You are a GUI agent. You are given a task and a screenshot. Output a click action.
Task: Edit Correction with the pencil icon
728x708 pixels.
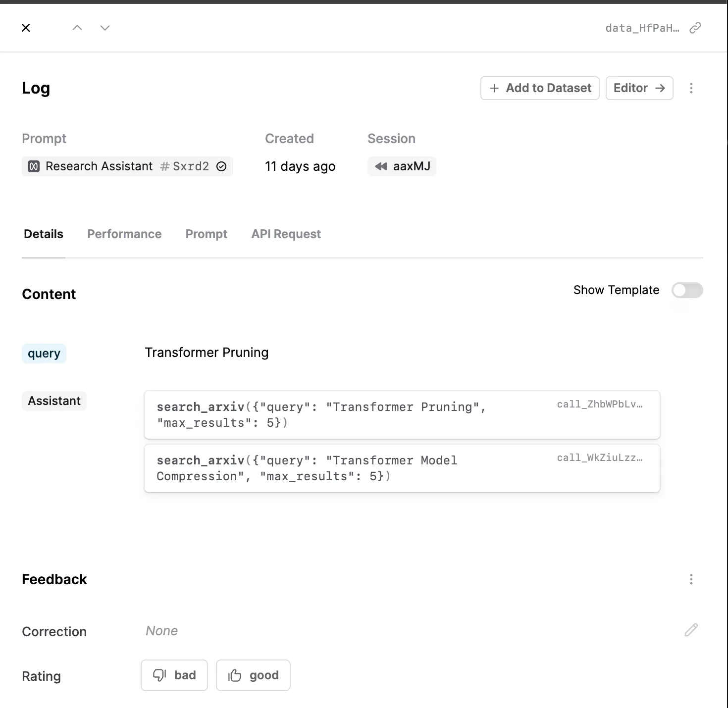[x=691, y=630]
